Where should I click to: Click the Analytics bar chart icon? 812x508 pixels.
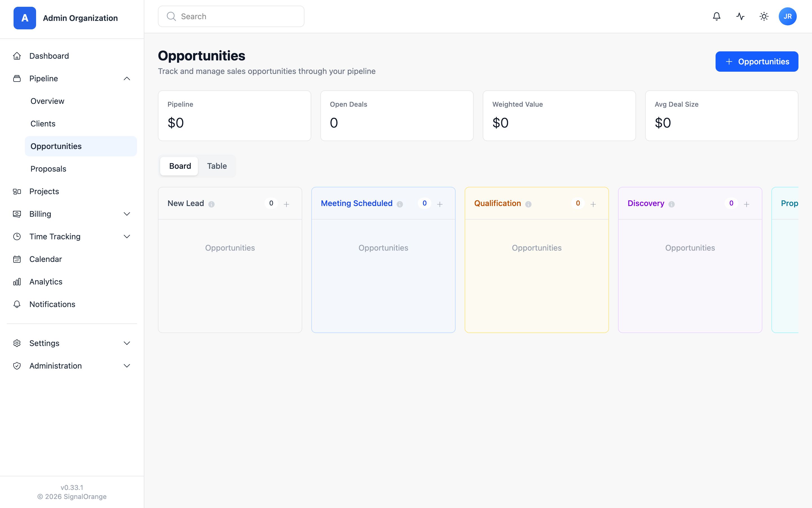tap(17, 282)
